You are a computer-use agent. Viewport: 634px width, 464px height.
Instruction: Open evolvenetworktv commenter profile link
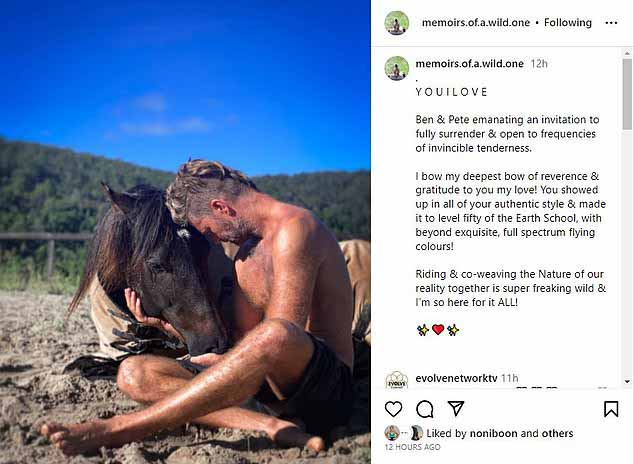click(456, 378)
